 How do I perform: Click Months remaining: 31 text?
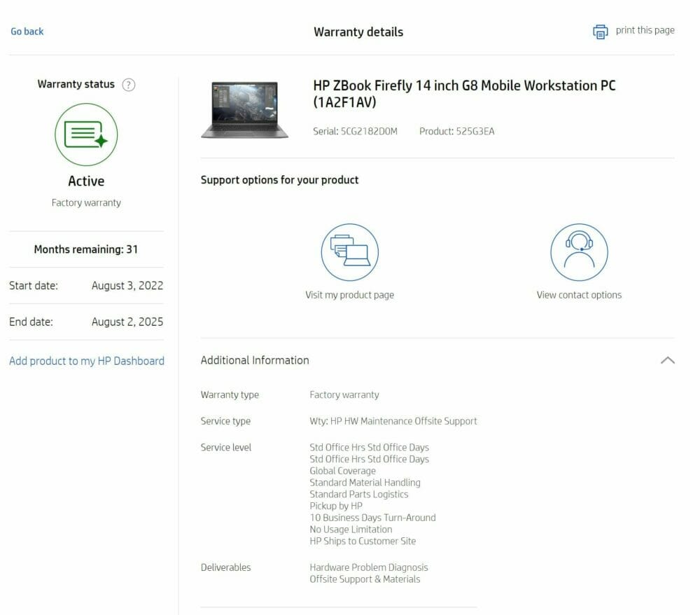click(86, 249)
